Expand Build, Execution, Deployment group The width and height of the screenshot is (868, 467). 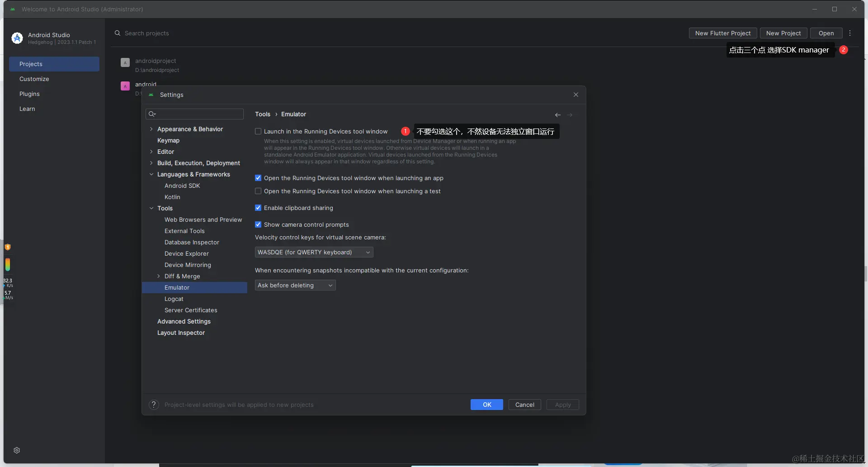point(151,163)
